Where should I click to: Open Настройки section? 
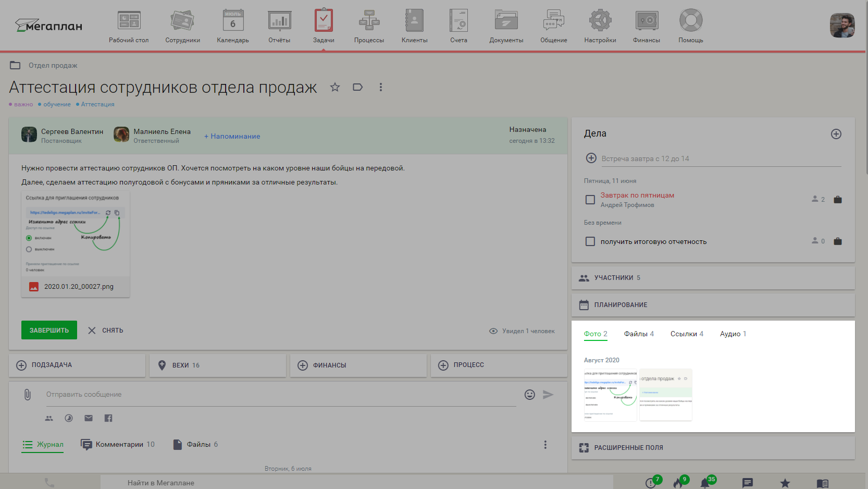[600, 26]
